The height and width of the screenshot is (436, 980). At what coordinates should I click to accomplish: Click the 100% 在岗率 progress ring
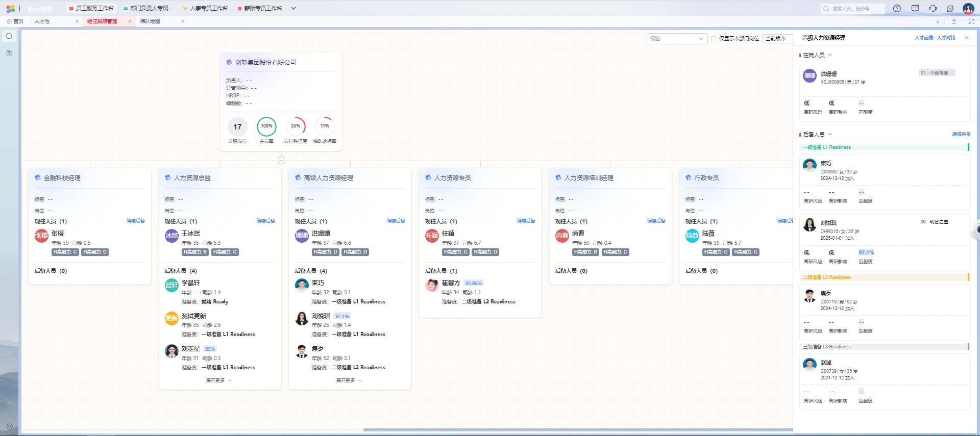(266, 126)
